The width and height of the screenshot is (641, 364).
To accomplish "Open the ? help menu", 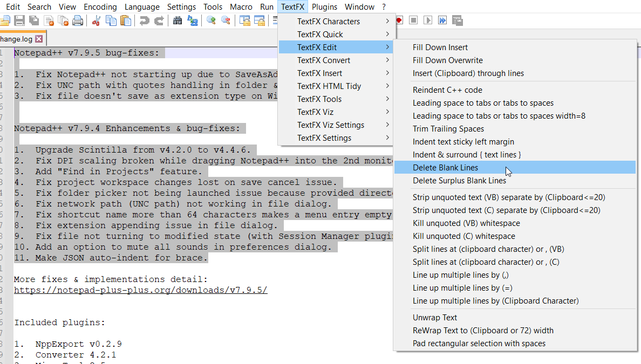I will [384, 7].
